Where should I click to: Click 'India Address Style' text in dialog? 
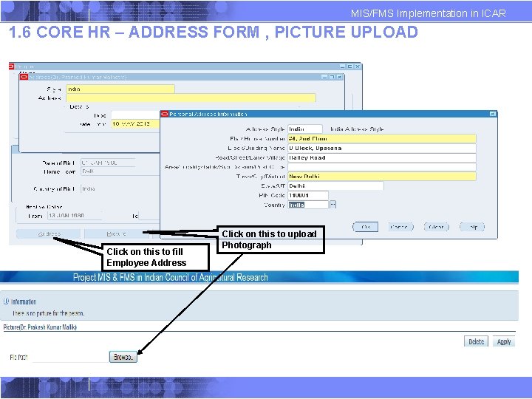click(358, 129)
